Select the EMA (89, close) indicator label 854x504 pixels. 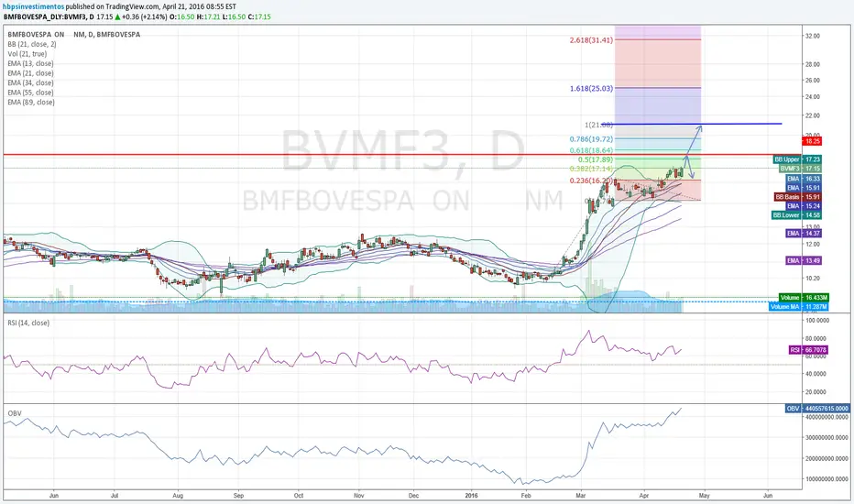[x=30, y=102]
